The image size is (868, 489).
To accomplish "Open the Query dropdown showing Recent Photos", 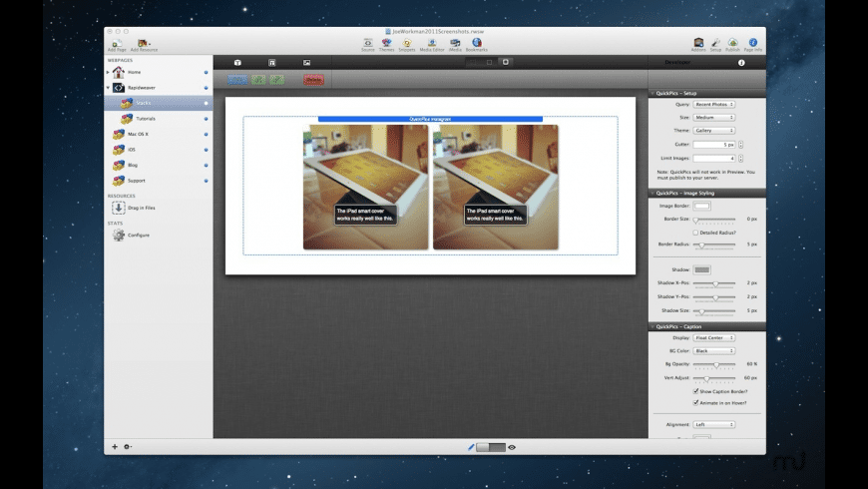I will click(713, 104).
